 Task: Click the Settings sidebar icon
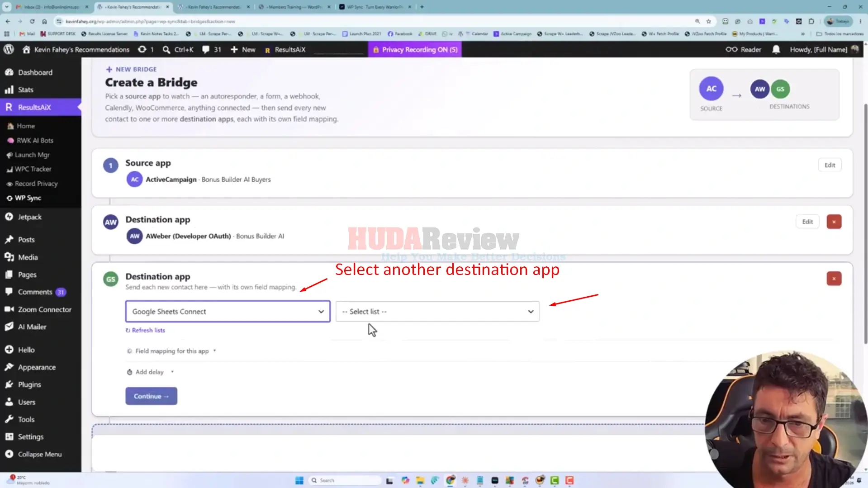click(x=9, y=436)
